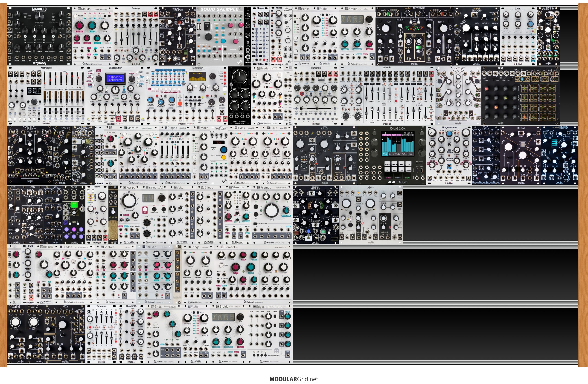Screen dimensions: 588x384
Task: Click the Grids module title icon
Action: click(x=152, y=307)
